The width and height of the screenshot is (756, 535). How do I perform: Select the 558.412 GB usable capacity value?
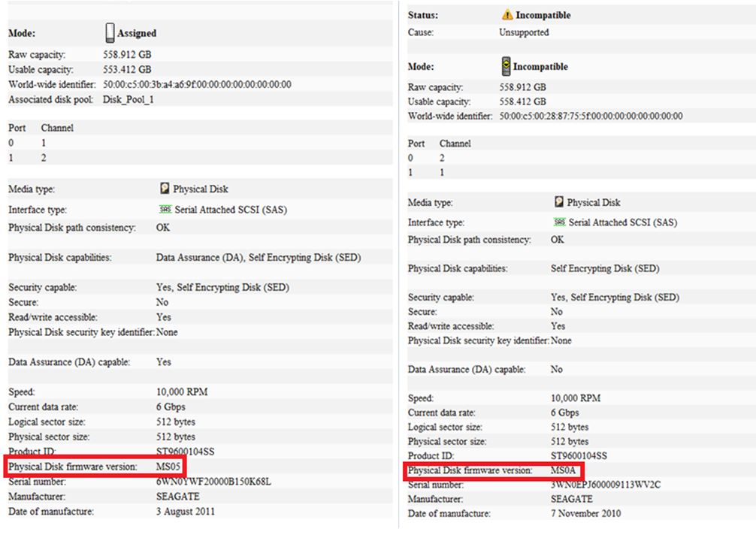[x=523, y=101]
